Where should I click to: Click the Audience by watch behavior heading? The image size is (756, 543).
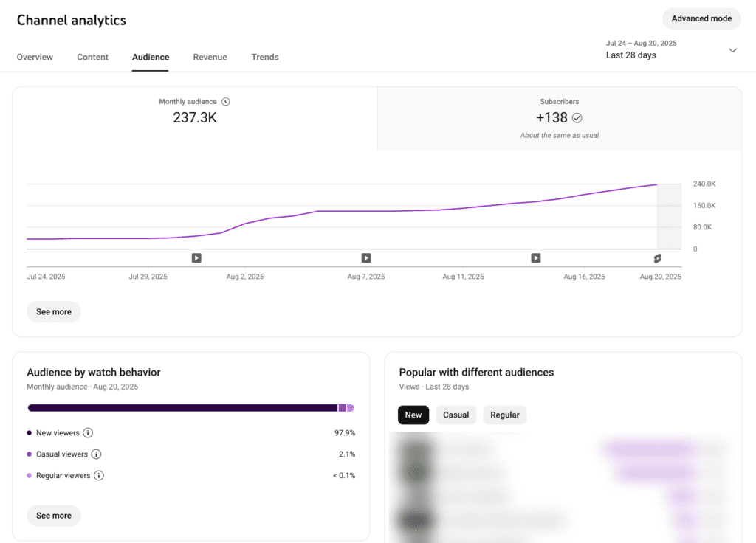click(94, 373)
